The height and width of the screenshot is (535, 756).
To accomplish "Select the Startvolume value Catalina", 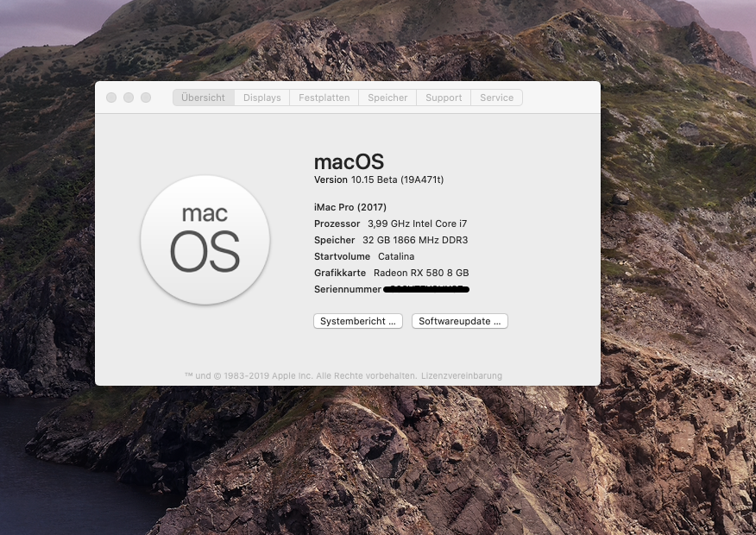I will tap(396, 256).
